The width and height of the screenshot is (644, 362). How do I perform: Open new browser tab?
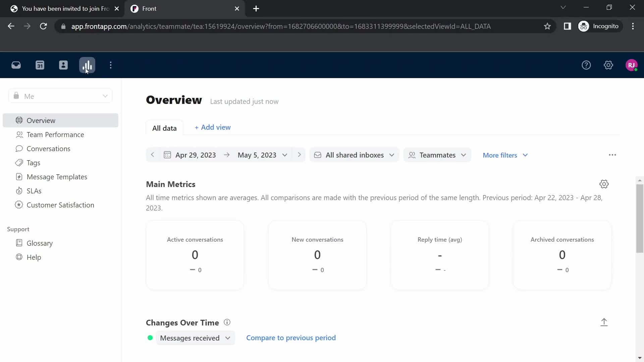[x=256, y=9]
